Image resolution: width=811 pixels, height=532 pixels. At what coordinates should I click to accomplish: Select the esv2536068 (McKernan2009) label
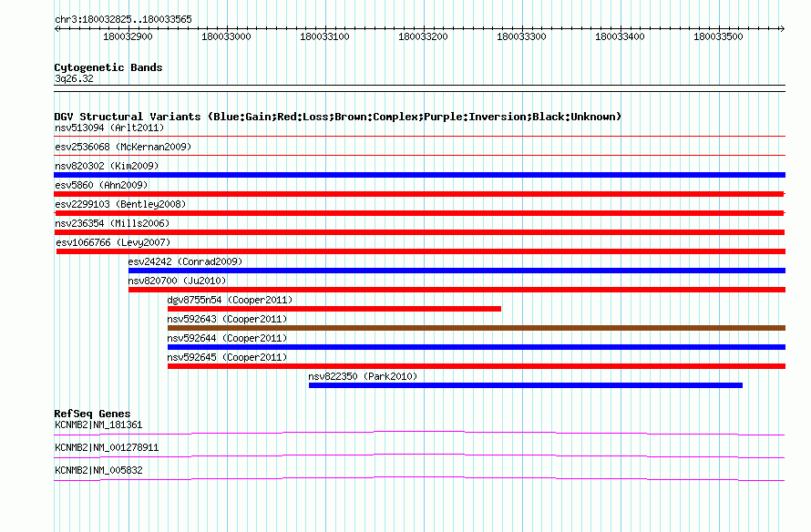tap(123, 147)
